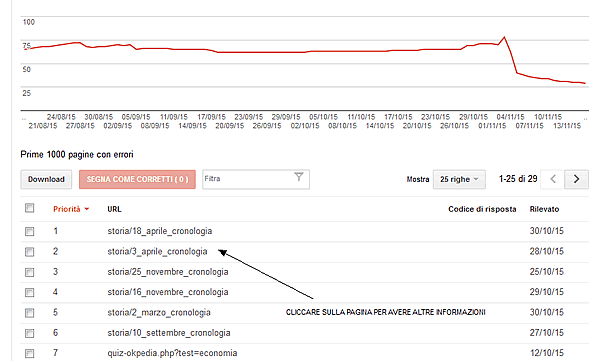Click the Download button
This screenshot has height=361, width=600.
[x=46, y=179]
